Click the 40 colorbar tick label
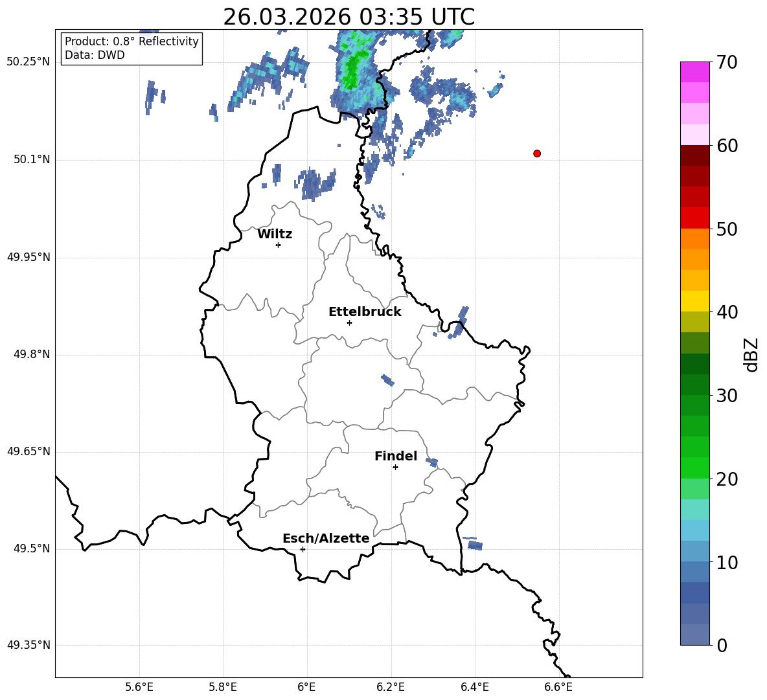 [727, 312]
